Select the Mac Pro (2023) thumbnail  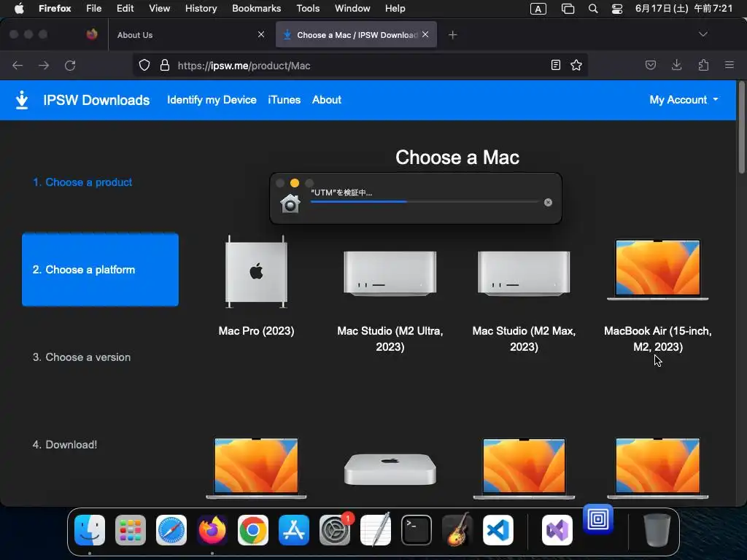point(256,271)
